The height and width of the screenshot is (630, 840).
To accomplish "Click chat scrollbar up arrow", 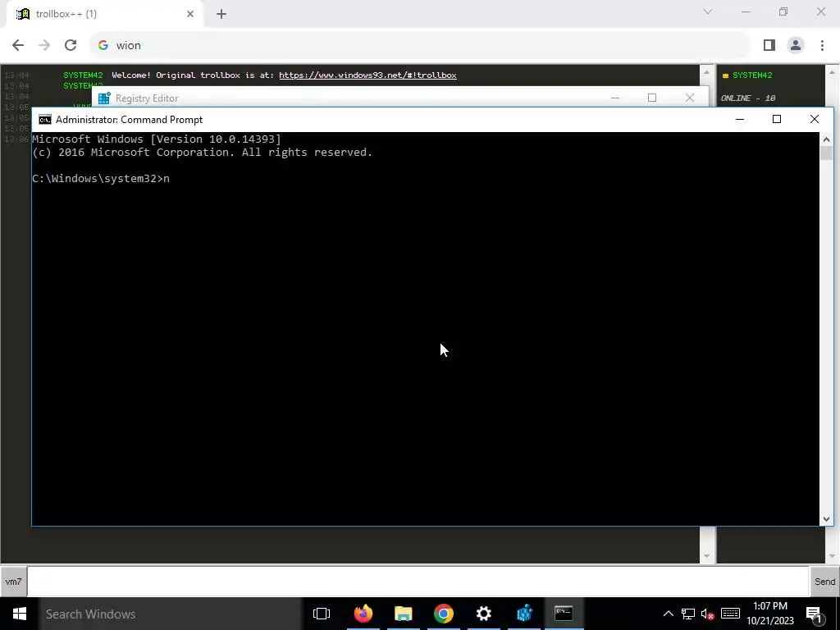I will coord(706,72).
